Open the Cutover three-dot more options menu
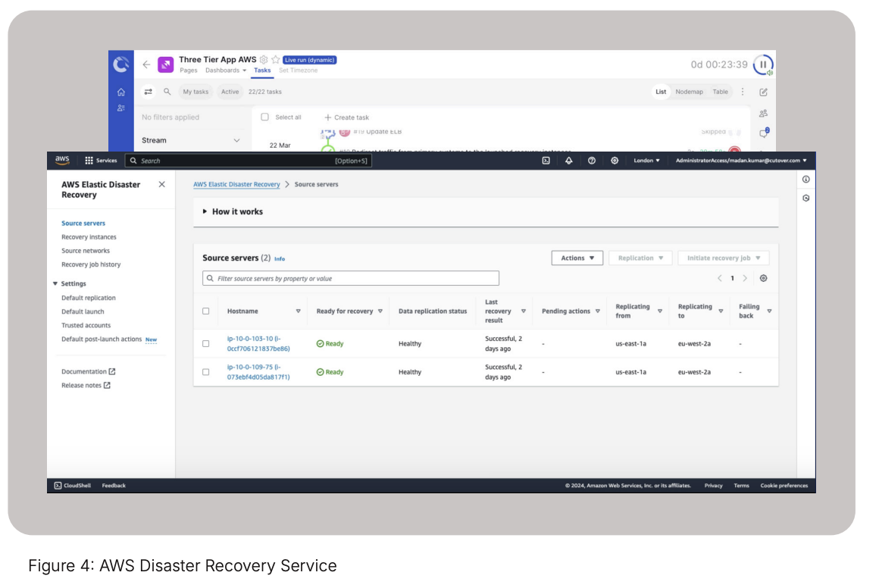 point(743,92)
